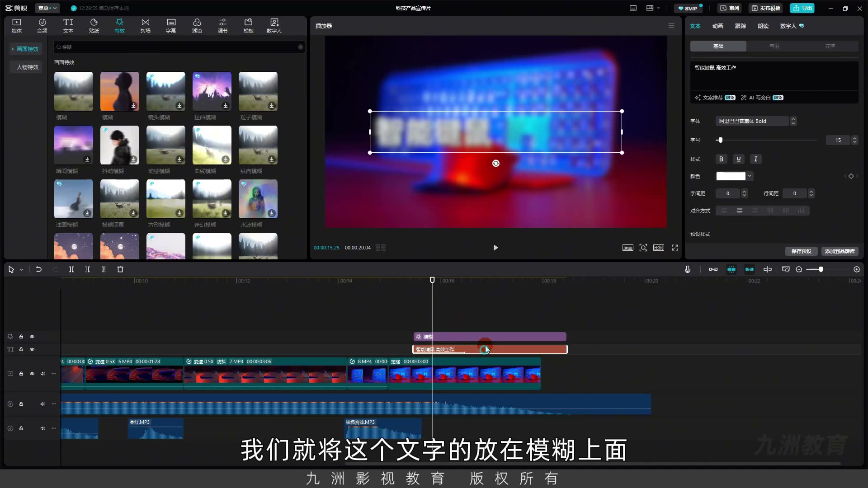
Task: Open the 数字人 digital human panel
Action: 274,26
